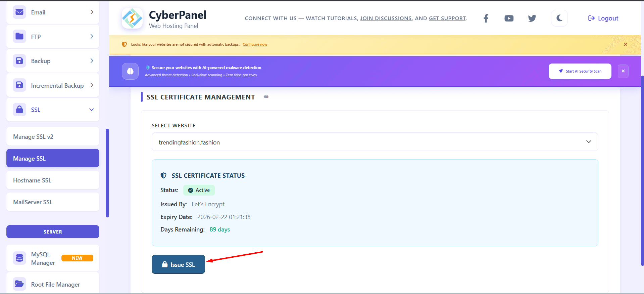Click the Root File Manager folder icon

(19, 284)
